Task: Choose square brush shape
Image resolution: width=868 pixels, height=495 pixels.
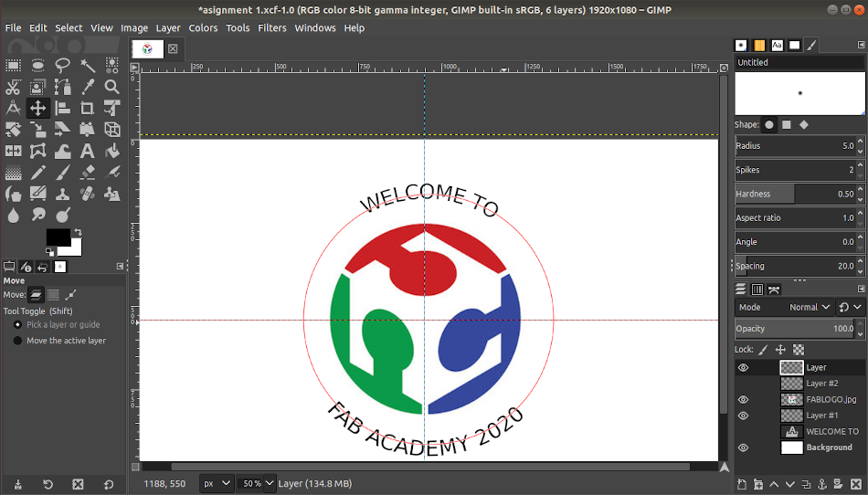Action: click(786, 125)
